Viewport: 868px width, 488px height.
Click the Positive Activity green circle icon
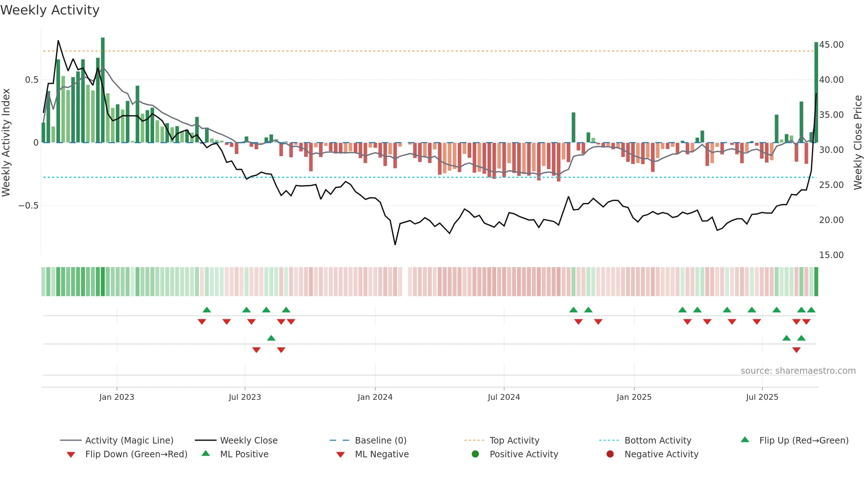tap(476, 454)
